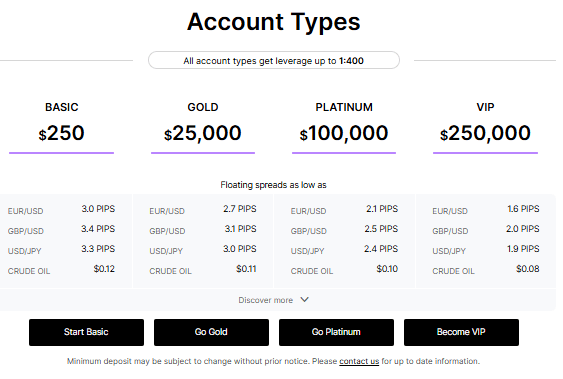Click the 3.0 PIPS EUR/USD Basic value
The width and height of the screenshot is (563, 379).
(x=98, y=209)
